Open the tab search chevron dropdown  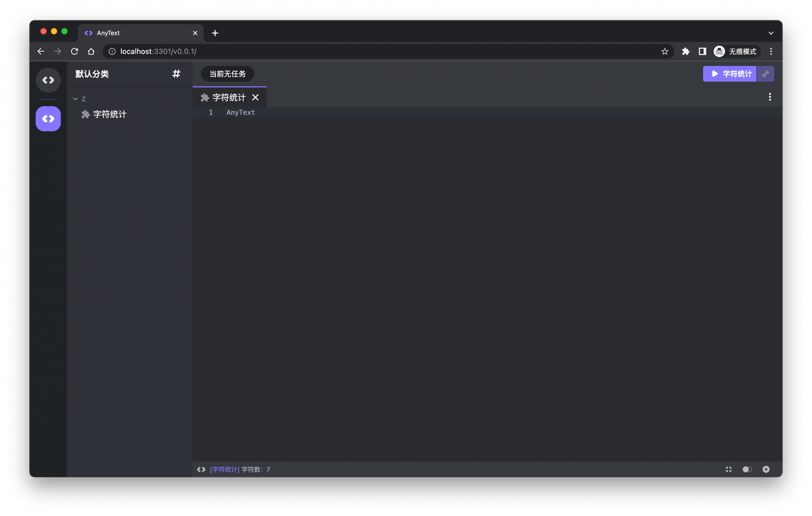tap(771, 33)
